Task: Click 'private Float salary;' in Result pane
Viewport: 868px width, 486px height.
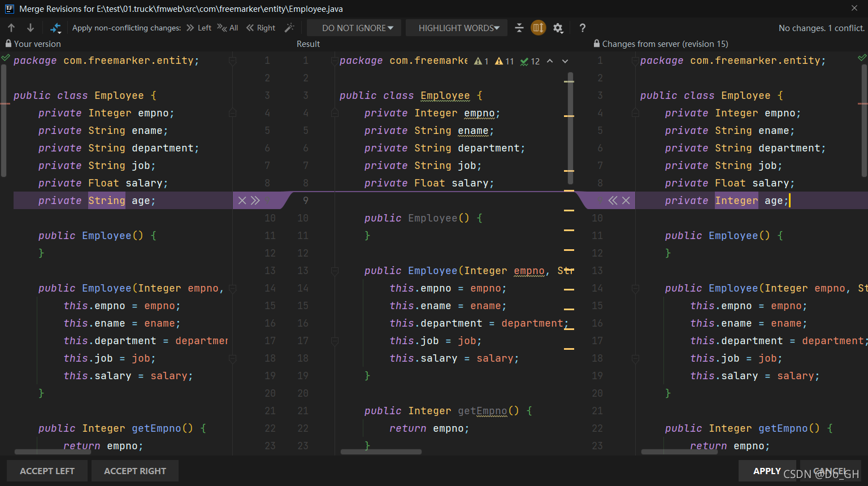Action: click(x=429, y=183)
